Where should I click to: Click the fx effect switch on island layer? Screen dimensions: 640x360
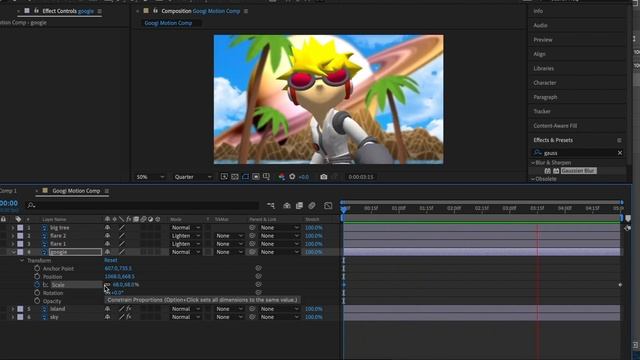click(129, 309)
